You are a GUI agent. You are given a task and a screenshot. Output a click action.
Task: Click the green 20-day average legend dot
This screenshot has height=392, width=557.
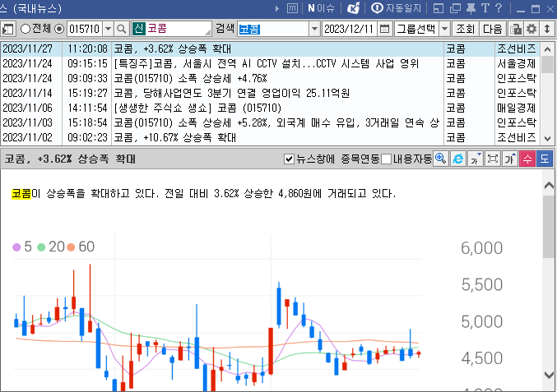[x=41, y=247]
